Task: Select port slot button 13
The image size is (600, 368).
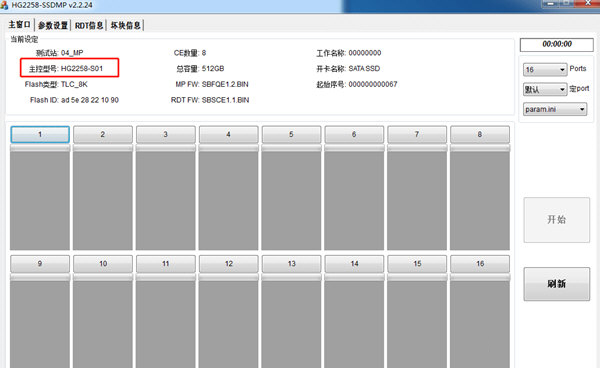Action: pos(291,264)
